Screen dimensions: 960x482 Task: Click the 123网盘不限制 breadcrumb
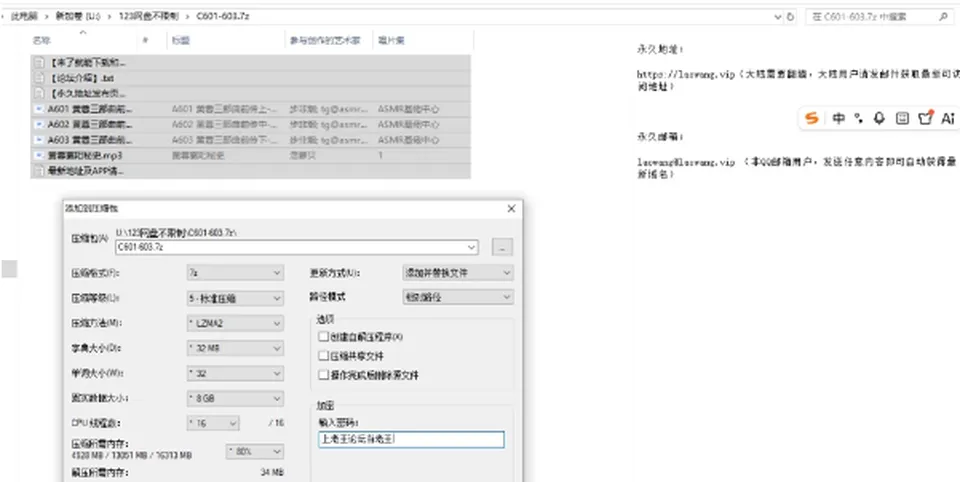[x=149, y=17]
